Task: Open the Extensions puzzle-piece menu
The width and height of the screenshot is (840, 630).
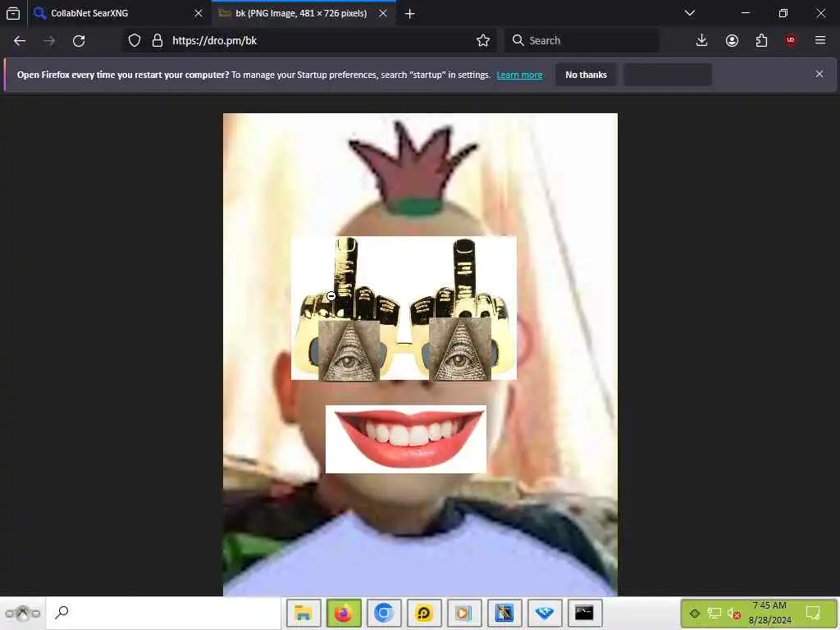Action: [761, 41]
